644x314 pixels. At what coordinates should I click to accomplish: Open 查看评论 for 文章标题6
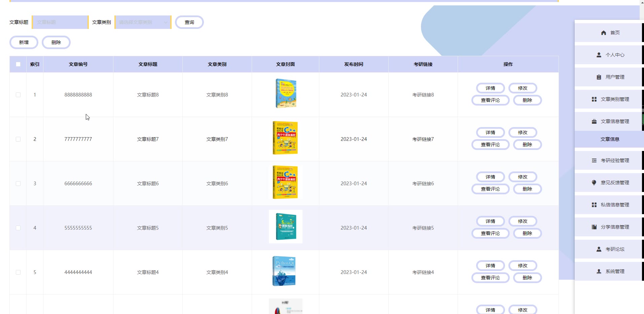[x=490, y=189]
